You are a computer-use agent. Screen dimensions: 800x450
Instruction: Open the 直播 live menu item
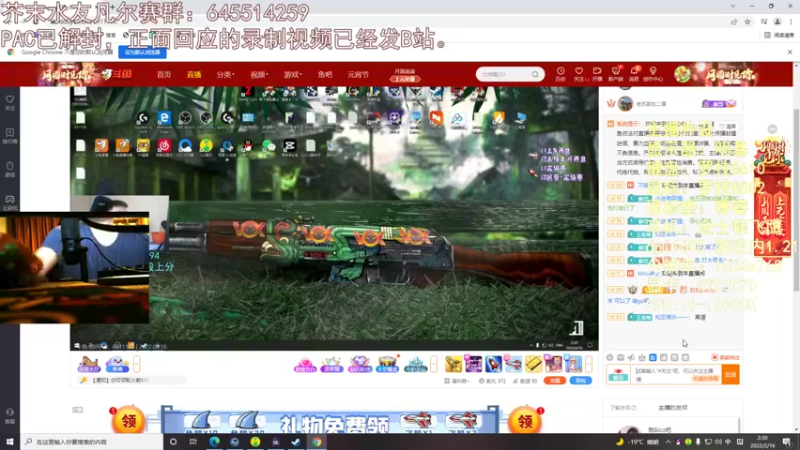tap(194, 74)
